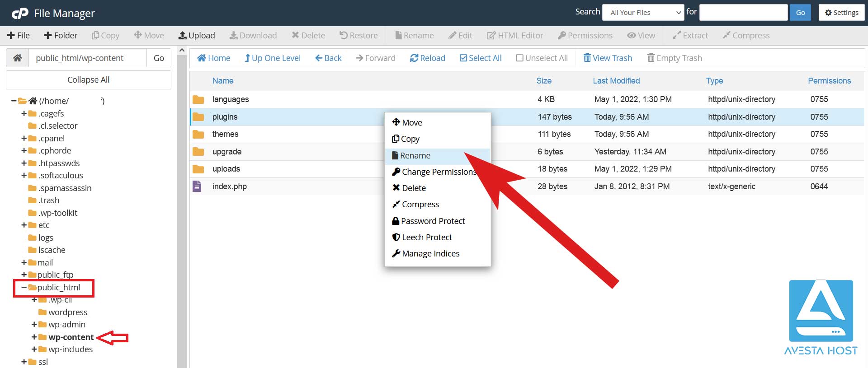Go Up One Level
Viewport: 868px width, 368px height.
[273, 58]
